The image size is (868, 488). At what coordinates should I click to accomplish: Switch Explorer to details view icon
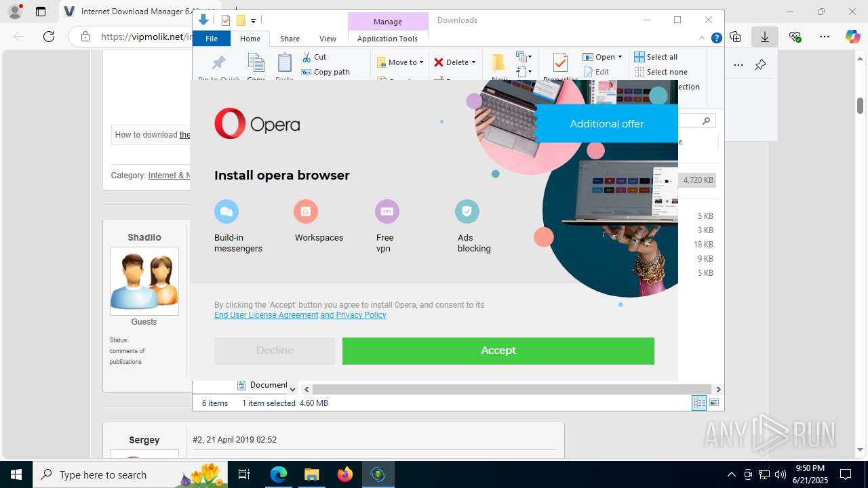point(699,403)
